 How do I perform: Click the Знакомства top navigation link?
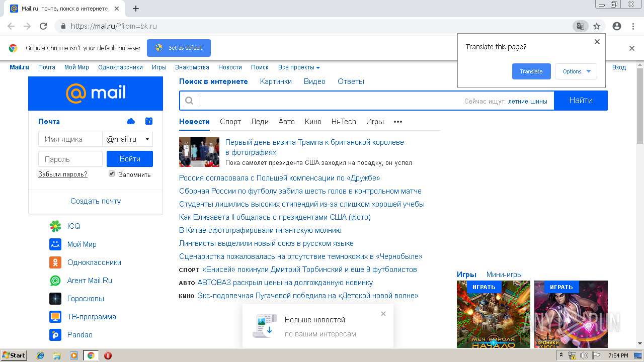[x=192, y=67]
